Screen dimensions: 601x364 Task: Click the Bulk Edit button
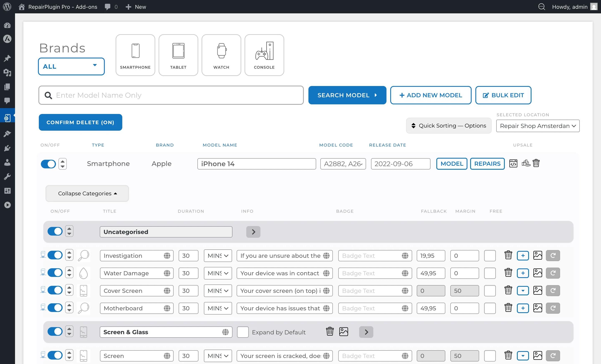click(x=503, y=95)
